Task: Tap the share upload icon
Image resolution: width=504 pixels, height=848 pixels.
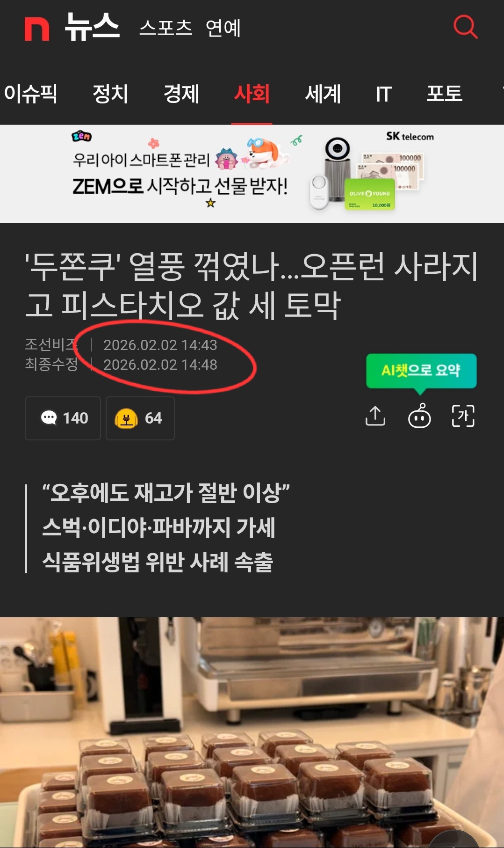Action: [375, 416]
